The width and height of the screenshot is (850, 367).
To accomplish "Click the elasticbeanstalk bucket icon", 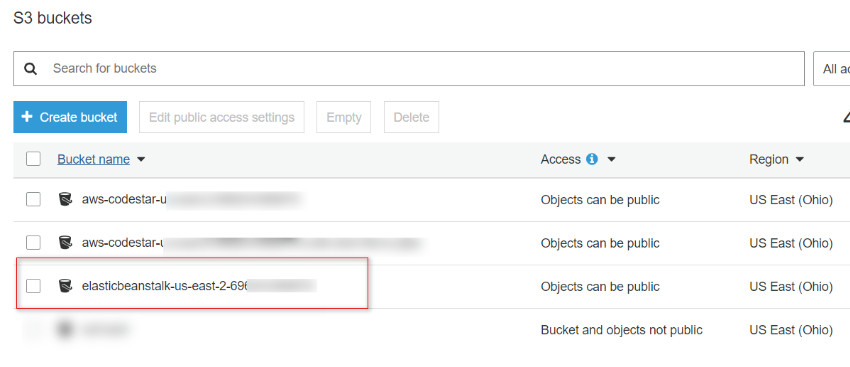I will click(65, 286).
